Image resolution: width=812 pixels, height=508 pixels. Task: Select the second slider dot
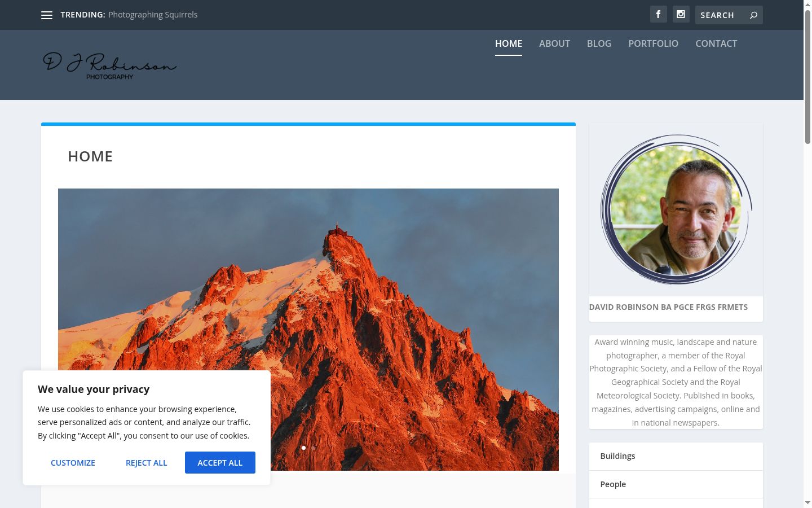[314, 448]
